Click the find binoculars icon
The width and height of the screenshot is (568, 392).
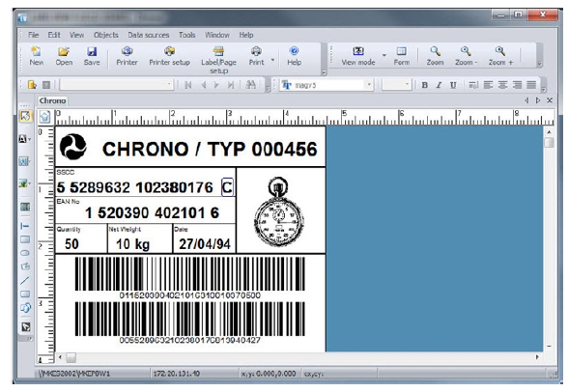click(x=251, y=85)
